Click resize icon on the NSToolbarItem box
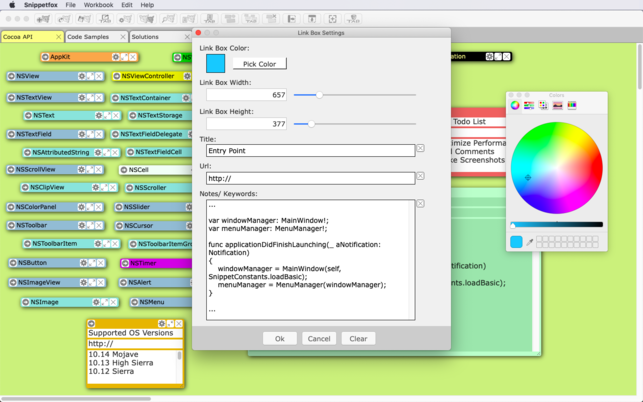 (106, 244)
